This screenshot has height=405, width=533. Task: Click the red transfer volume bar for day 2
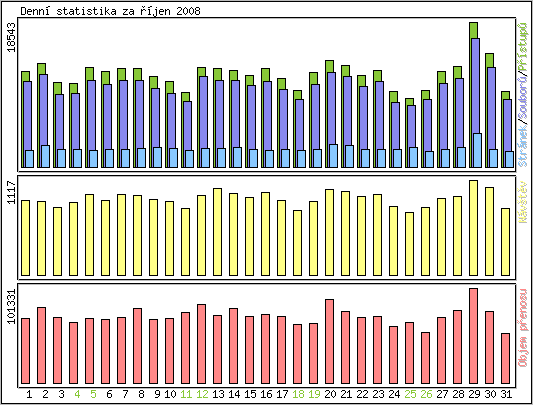coord(41,345)
